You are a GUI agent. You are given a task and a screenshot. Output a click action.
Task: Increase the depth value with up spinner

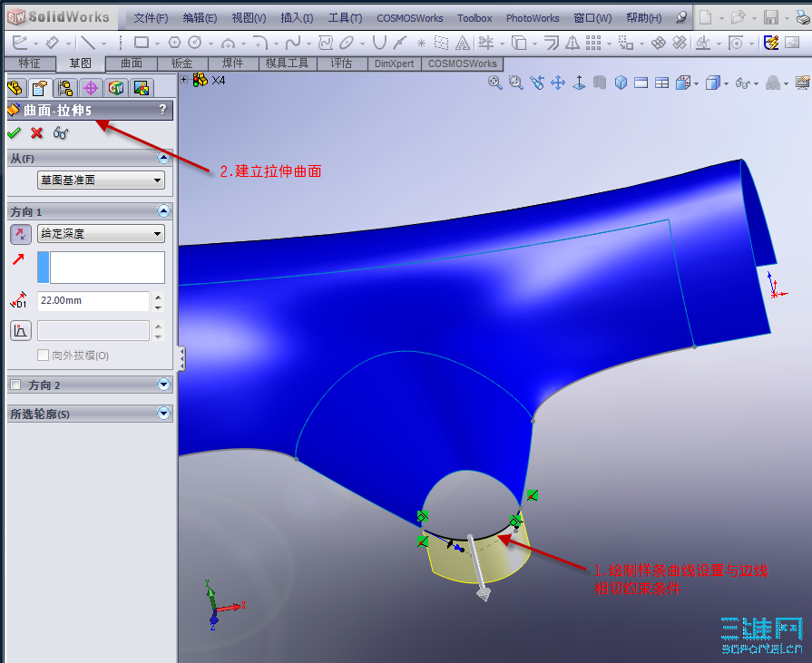(159, 296)
